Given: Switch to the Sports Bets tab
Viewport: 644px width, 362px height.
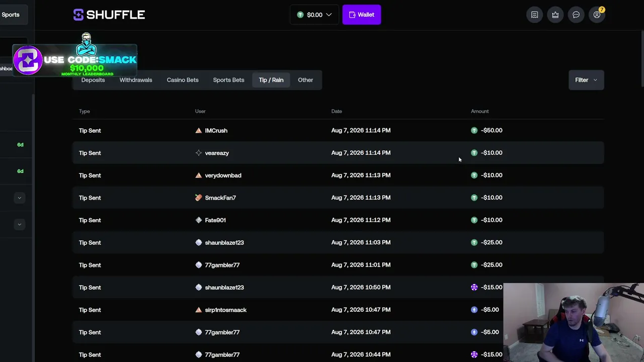Looking at the screenshot, I should pyautogui.click(x=228, y=80).
